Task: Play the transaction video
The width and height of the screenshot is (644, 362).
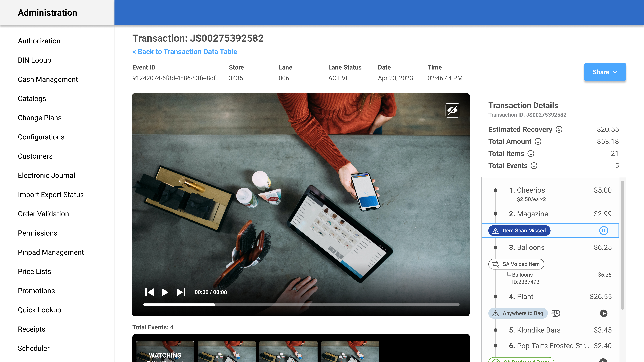Action: 165,292
